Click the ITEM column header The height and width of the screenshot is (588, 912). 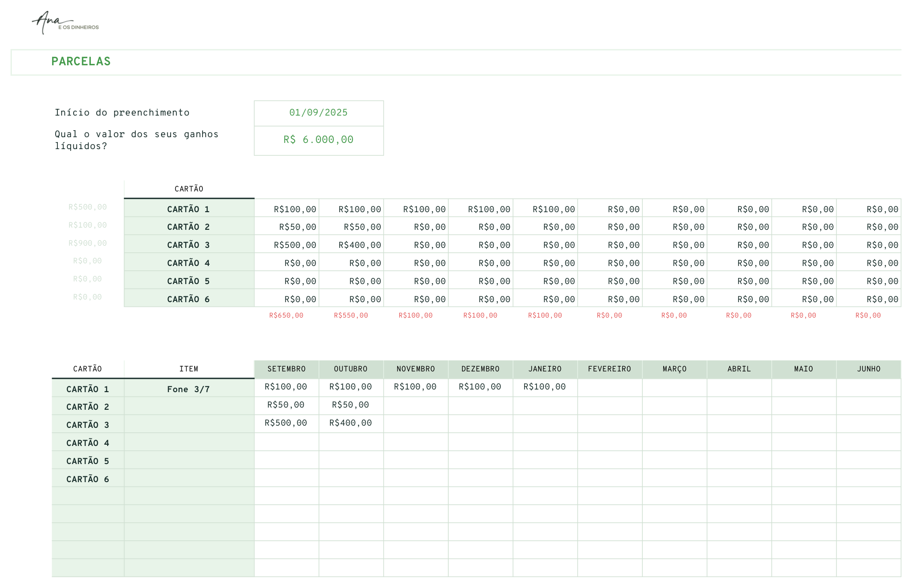coord(189,369)
